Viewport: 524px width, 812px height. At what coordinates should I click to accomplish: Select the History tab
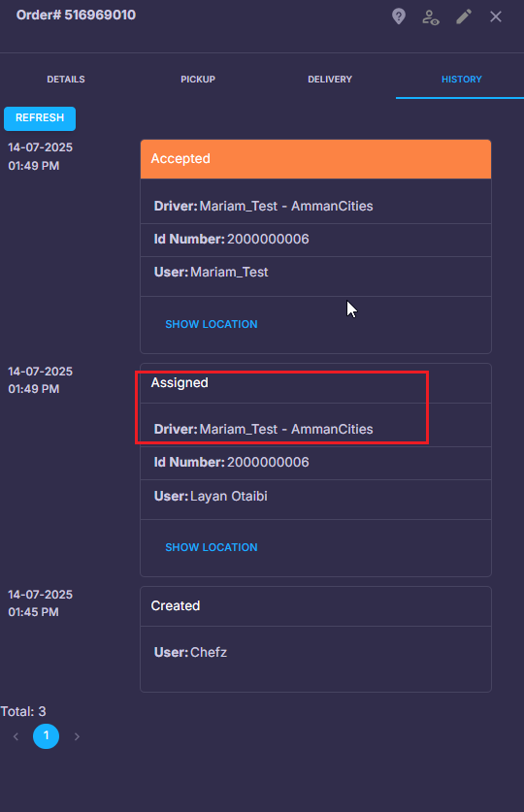click(461, 80)
